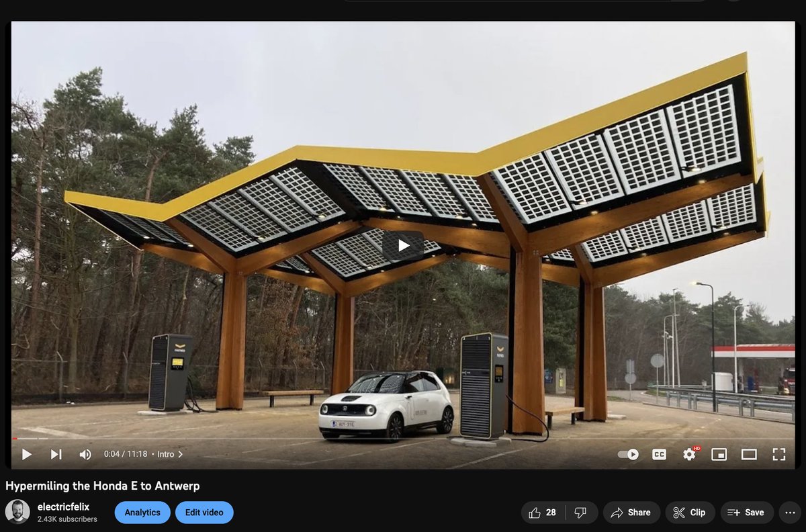Turn on closed captions
The height and width of the screenshot is (532, 806).
click(x=660, y=455)
